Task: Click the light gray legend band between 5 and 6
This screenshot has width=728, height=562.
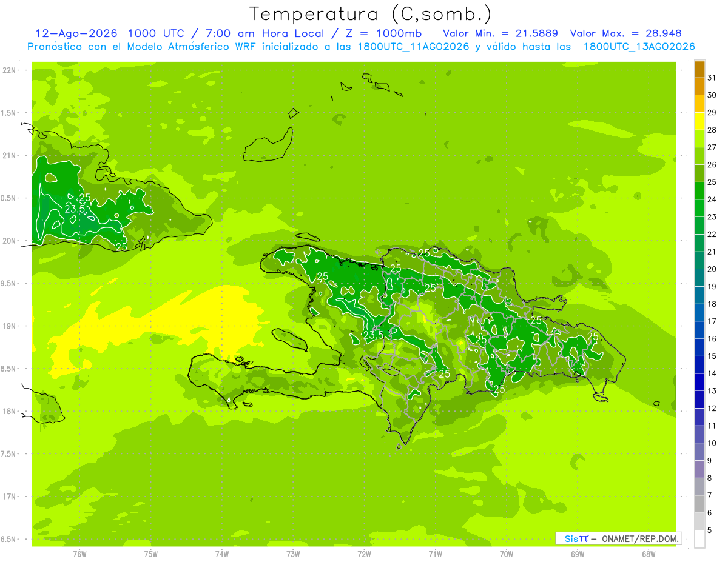Action: pos(699,521)
